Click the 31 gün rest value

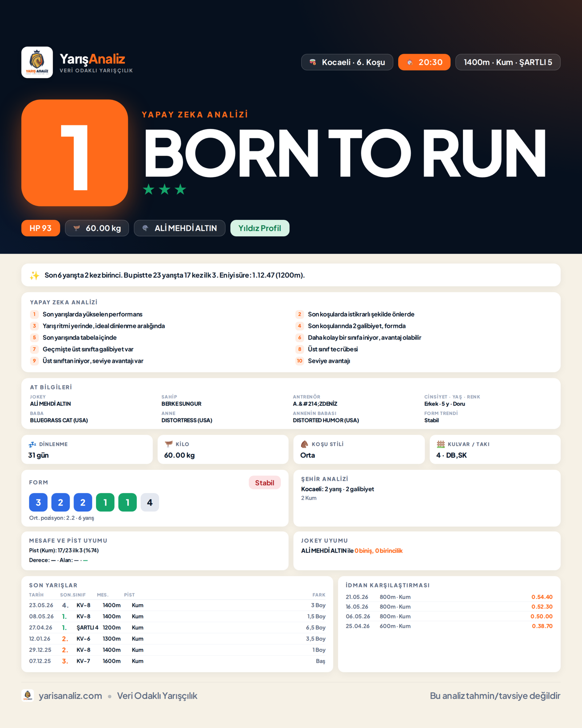click(38, 455)
